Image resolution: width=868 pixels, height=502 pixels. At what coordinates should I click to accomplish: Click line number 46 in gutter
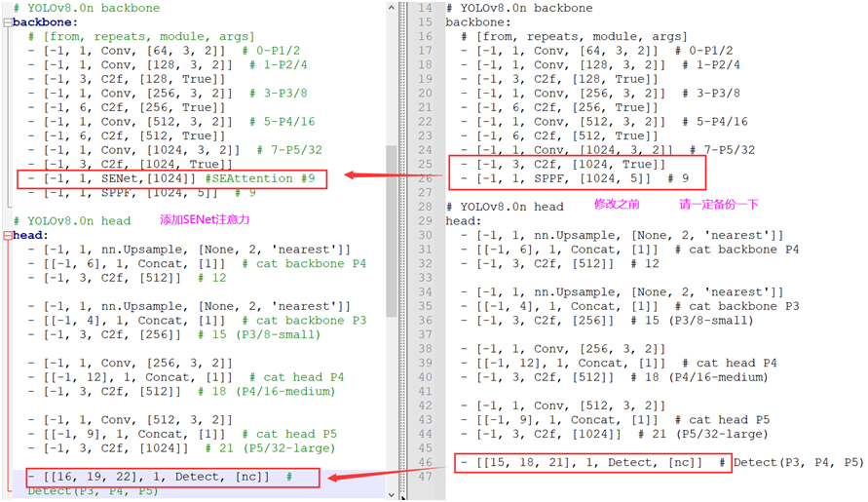[425, 462]
